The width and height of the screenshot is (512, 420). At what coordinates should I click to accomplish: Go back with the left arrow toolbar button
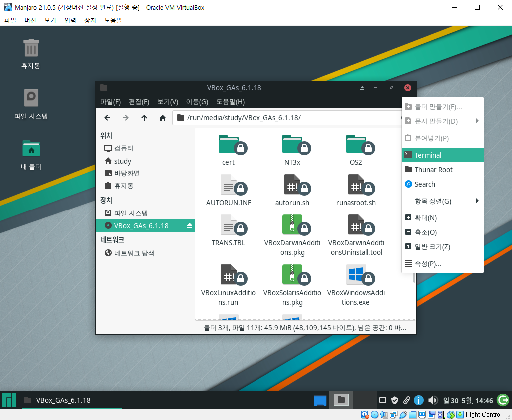coord(107,118)
